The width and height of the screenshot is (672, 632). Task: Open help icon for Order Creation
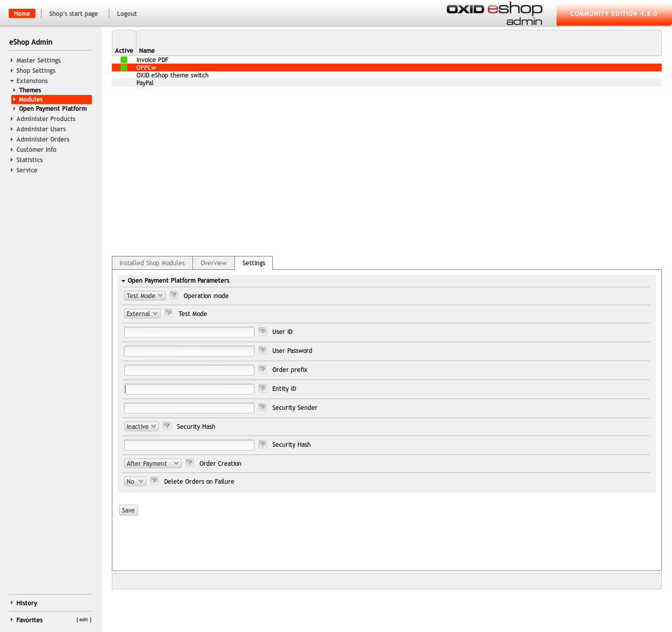[x=190, y=463]
